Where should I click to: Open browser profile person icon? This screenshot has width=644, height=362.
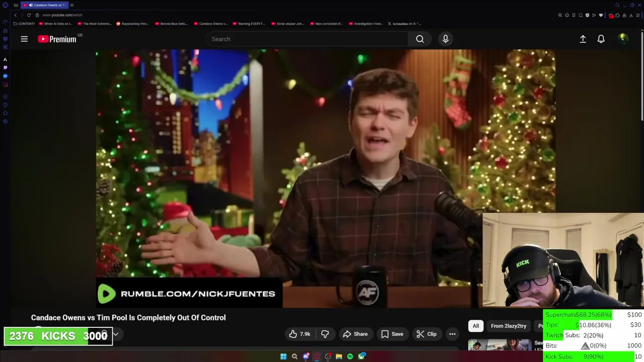[624, 15]
